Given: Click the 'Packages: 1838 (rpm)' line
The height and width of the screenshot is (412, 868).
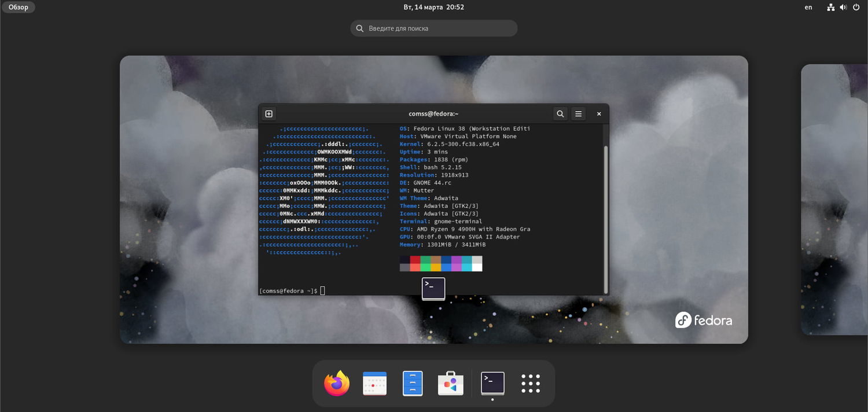Looking at the screenshot, I should point(433,160).
